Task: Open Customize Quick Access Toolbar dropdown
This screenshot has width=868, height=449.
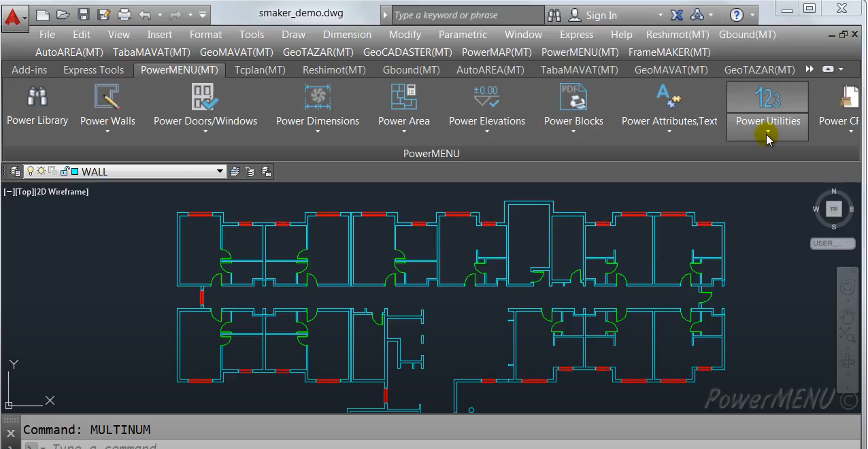Action: click(203, 14)
